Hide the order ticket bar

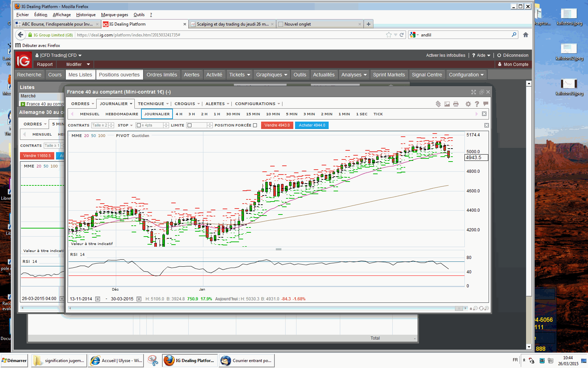click(x=486, y=125)
